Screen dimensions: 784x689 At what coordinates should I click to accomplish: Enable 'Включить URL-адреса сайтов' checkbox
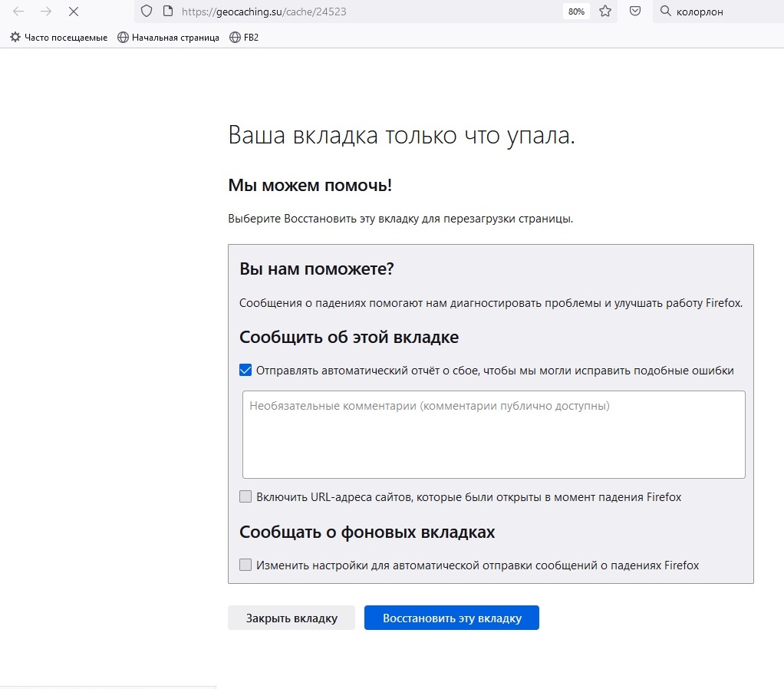[245, 496]
